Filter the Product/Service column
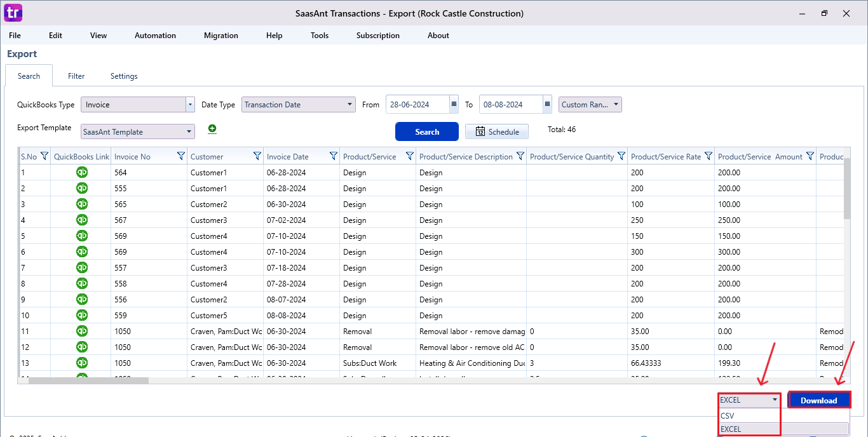 coord(410,156)
